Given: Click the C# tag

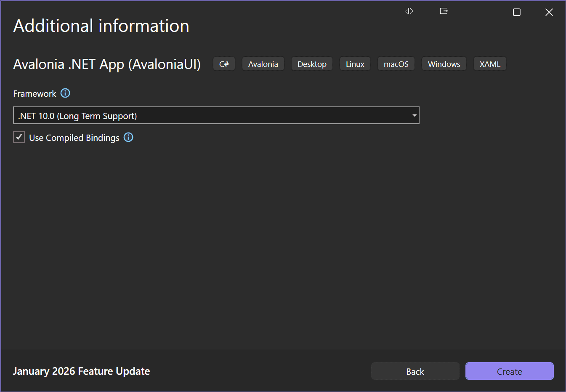Looking at the screenshot, I should 224,64.
